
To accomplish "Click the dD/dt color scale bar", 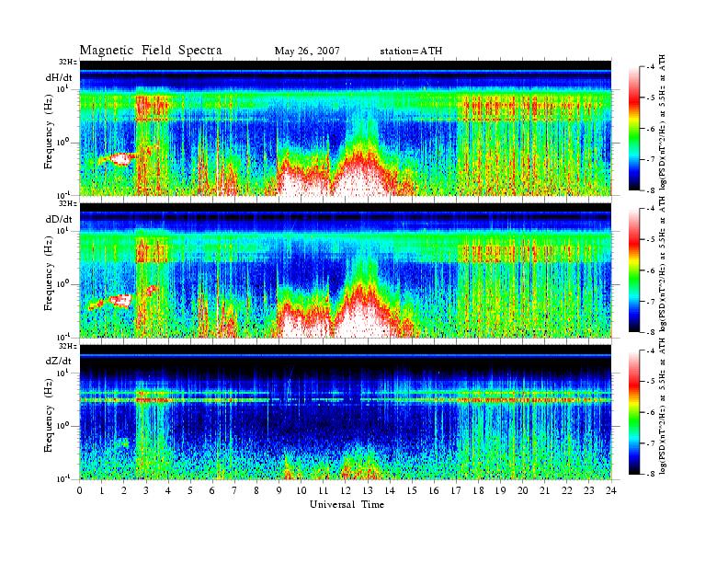I will [634, 270].
